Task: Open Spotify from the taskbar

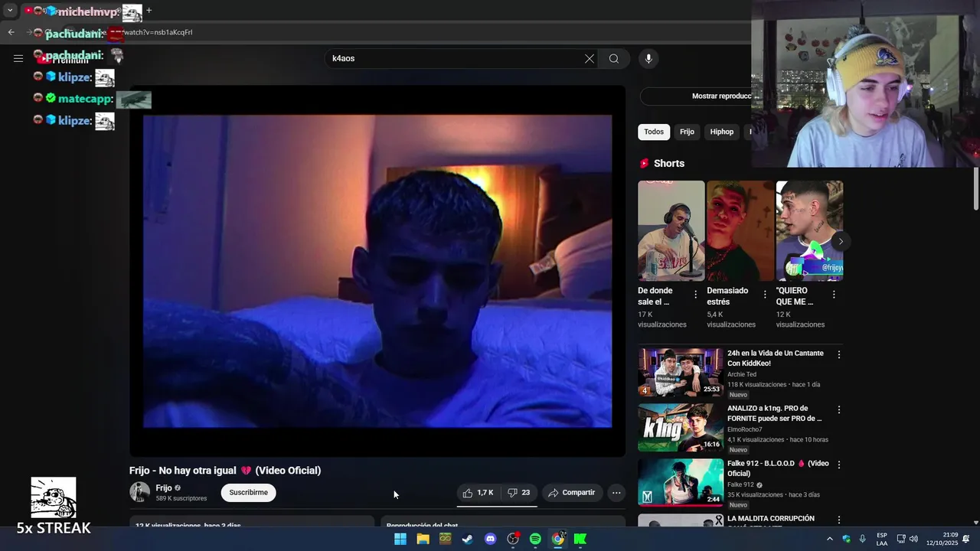Action: point(535,539)
